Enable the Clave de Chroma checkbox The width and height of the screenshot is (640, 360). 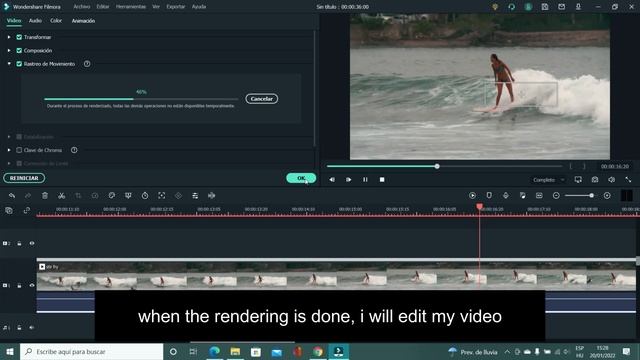coord(19,150)
